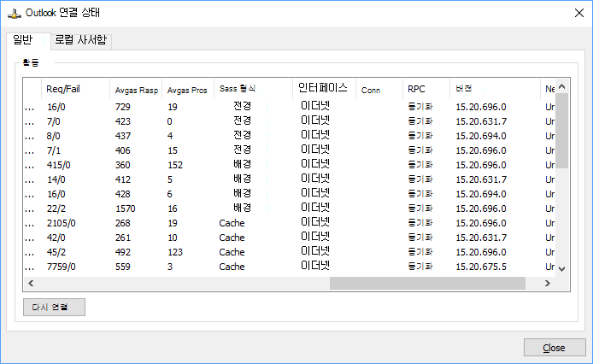The image size is (593, 364).
Task: Click the 123 average processing value
Action: tap(175, 252)
